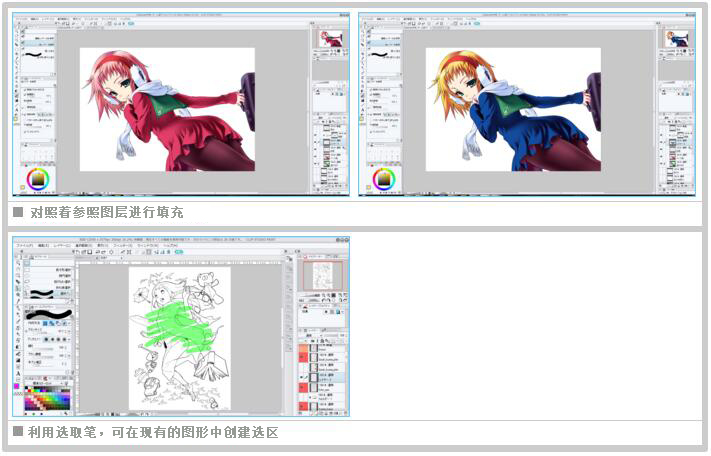The width and height of the screenshot is (711, 456).
Task: Select the Gradient tool in line-art window
Action: click(x=18, y=360)
